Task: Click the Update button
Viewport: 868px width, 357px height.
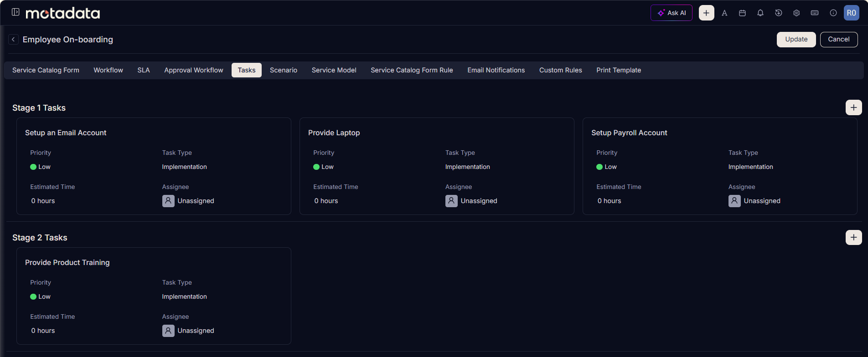Action: pyautogui.click(x=796, y=39)
